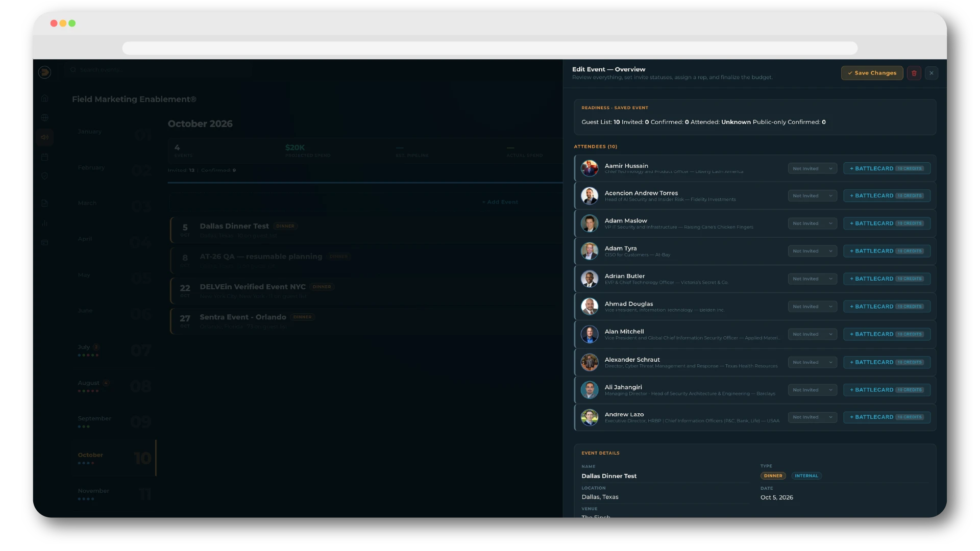Toggle the INTERNAL type chip
This screenshot has height=551, width=980.
[806, 475]
